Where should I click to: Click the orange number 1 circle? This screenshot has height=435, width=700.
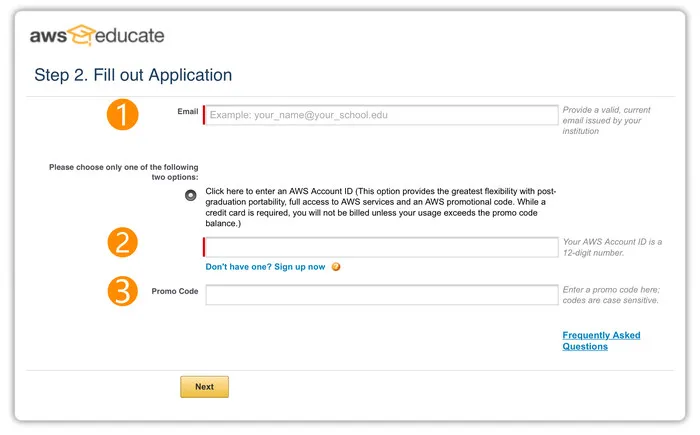pos(122,115)
